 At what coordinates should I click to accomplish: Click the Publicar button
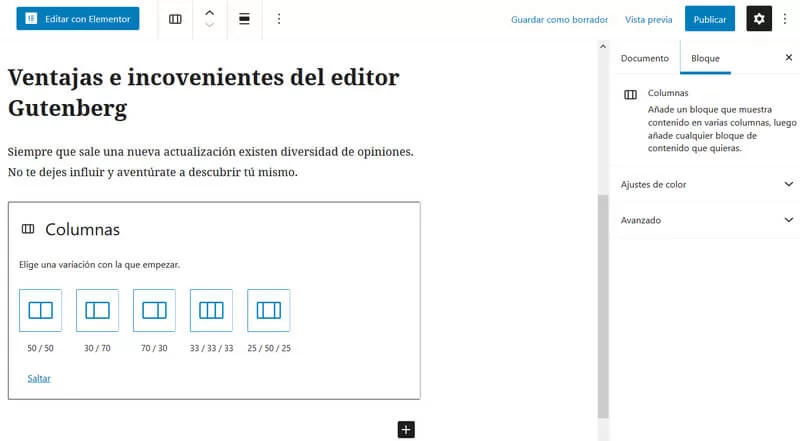(x=710, y=19)
